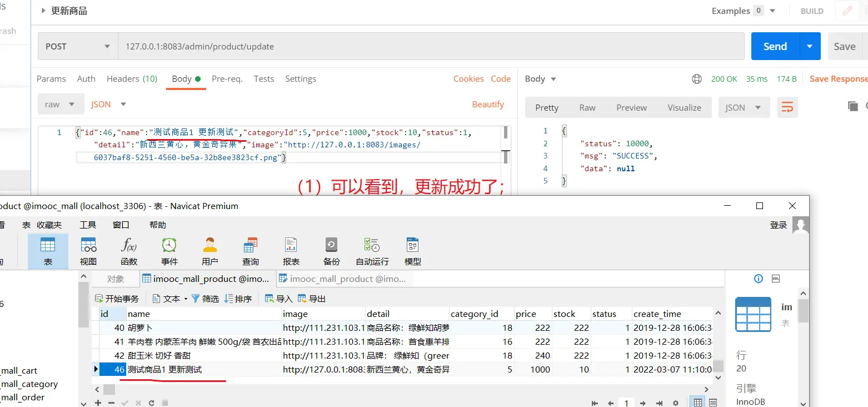This screenshot has width=868, height=407.
Task: Open the Model (模型) toolbar icon
Action: pos(412,251)
